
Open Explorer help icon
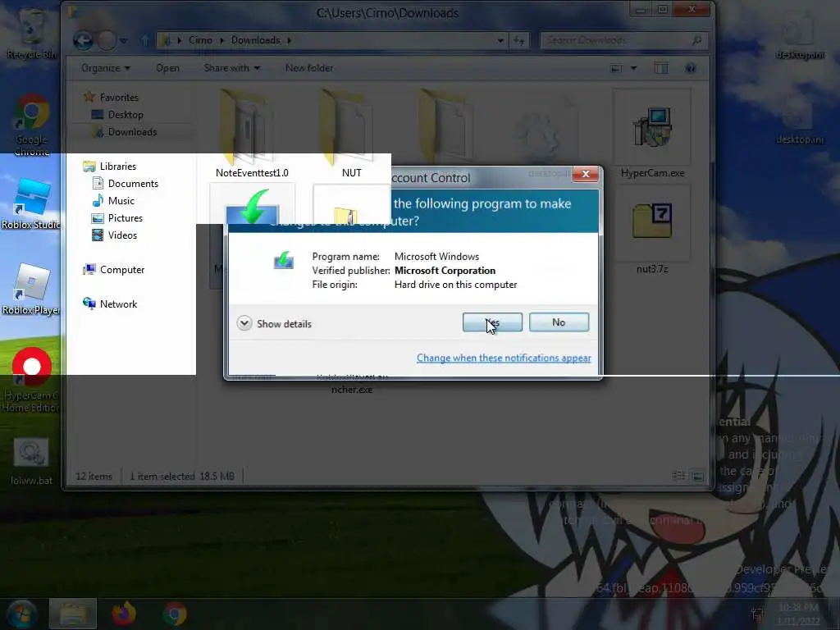coord(691,68)
